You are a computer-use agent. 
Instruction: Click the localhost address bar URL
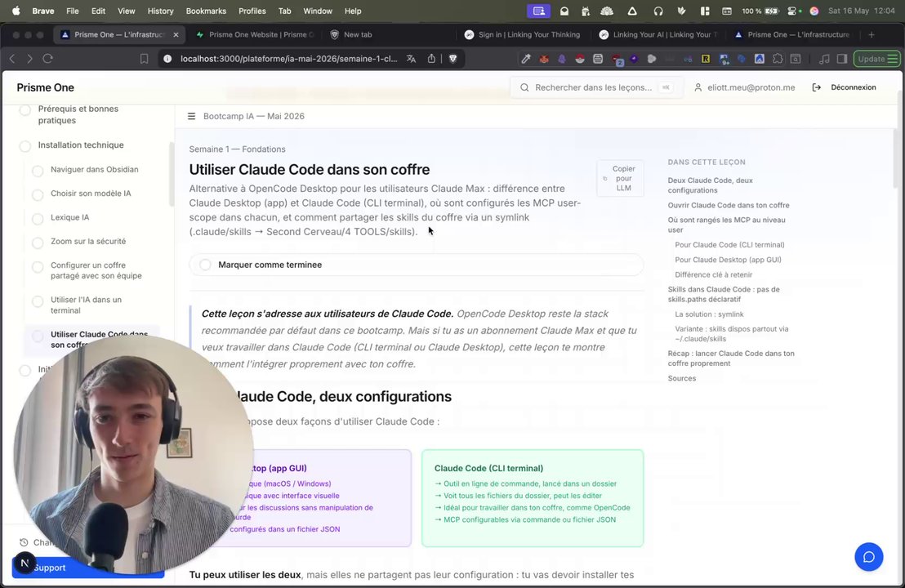coord(288,59)
